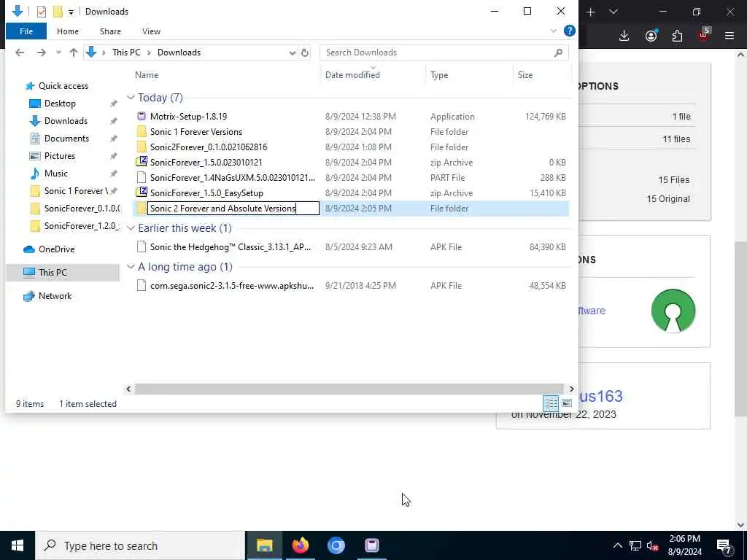Viewport: 747px width, 560px height.
Task: Select Pictures in Quick access
Action: coord(60,156)
